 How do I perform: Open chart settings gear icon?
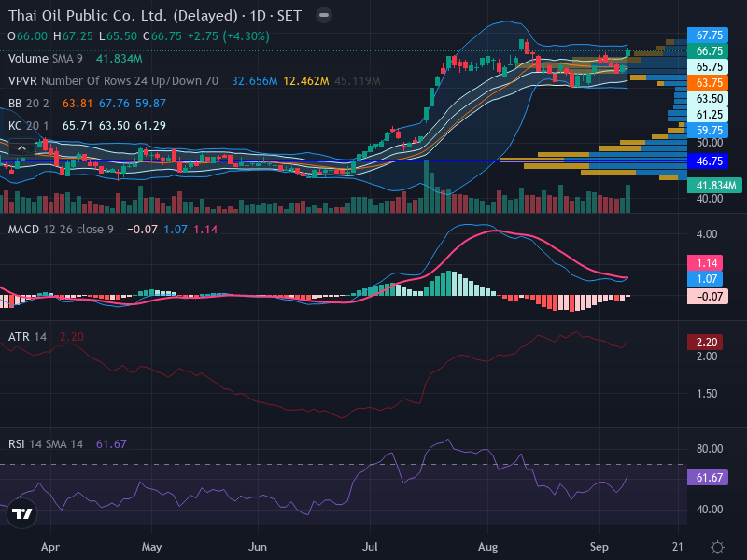point(717,547)
